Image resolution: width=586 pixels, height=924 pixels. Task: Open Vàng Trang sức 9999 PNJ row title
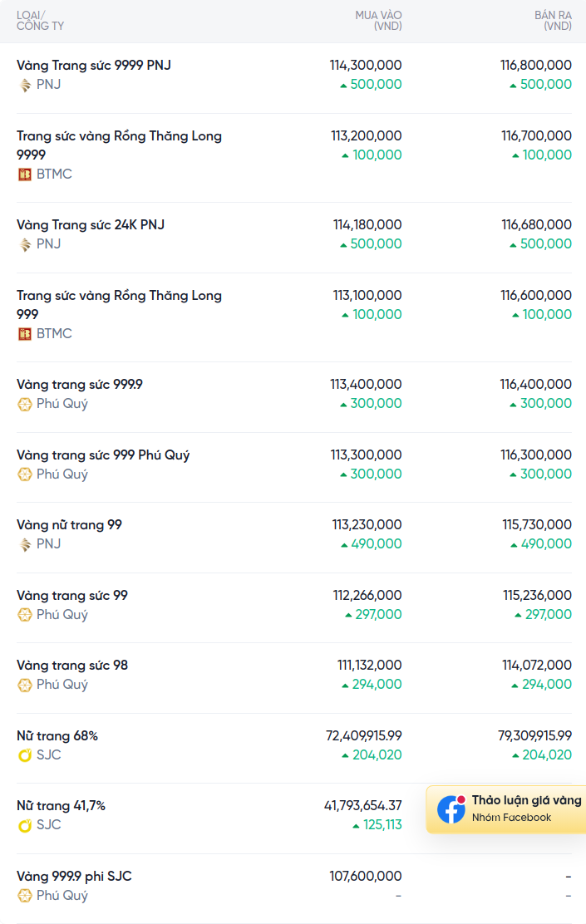tap(94, 66)
